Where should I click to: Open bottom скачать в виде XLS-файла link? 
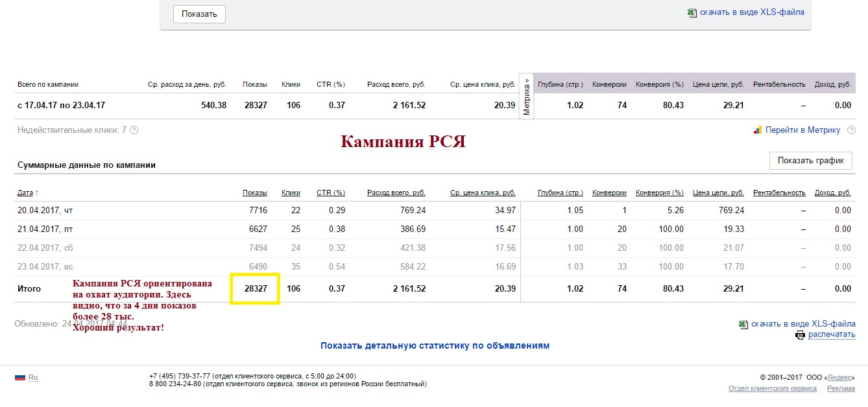click(803, 323)
